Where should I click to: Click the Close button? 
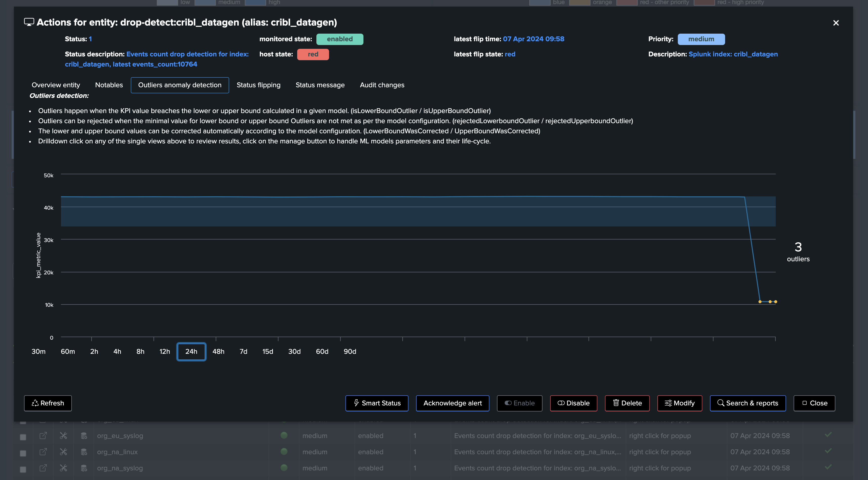814,403
